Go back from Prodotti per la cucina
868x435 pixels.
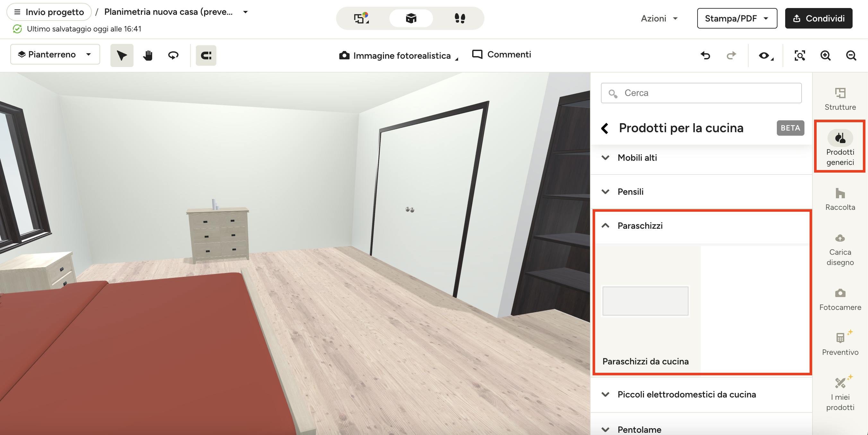605,128
